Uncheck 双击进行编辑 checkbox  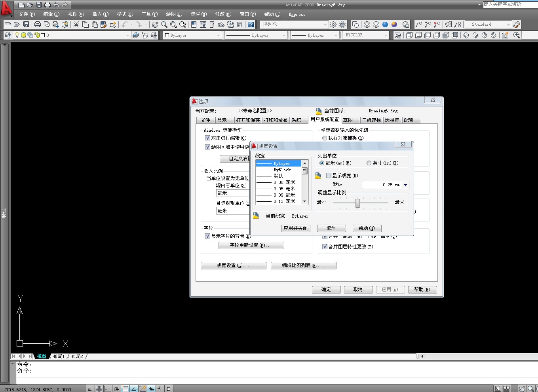tap(207, 138)
